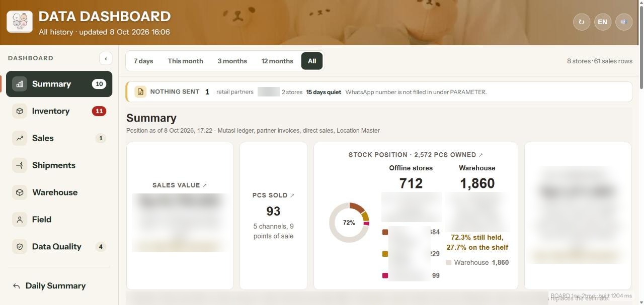Click the Summary count badge 10
This screenshot has height=305, width=644.
click(x=99, y=84)
